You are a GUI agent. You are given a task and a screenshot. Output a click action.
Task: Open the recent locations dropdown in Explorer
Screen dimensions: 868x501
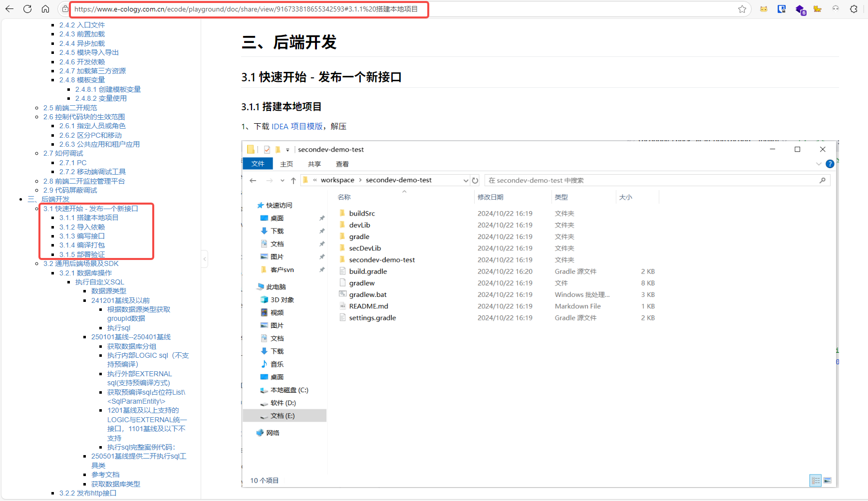pos(283,181)
